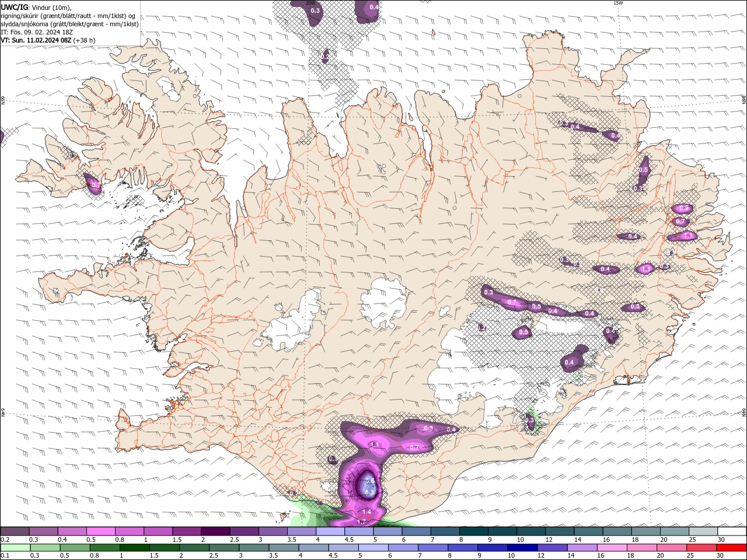Select the 'slydda/snjókoma (grátt/bleikt/grænt' legend line
This screenshot has height=560, width=747.
70,24
